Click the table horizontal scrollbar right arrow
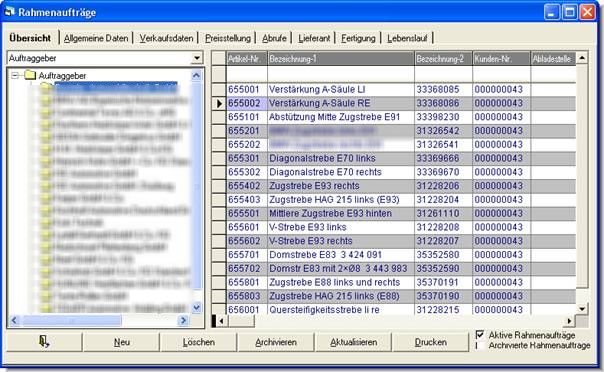Image resolution: width=604 pixels, height=372 pixels. [569, 321]
